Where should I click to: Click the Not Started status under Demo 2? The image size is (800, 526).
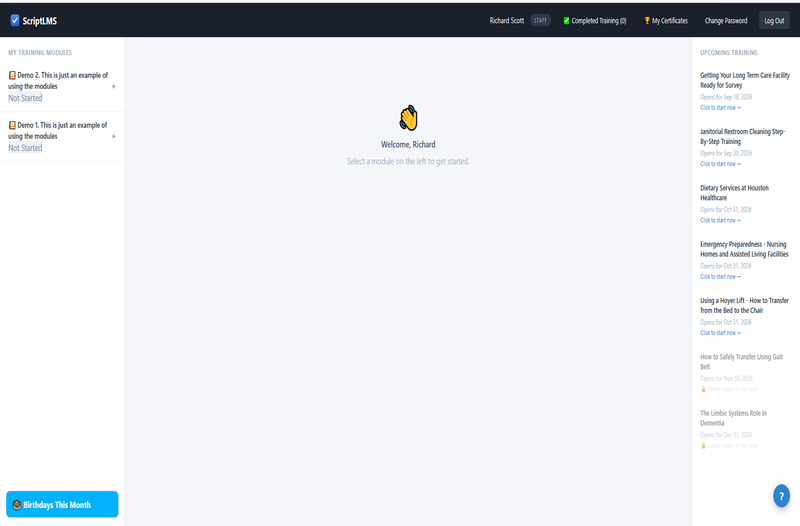click(x=25, y=98)
